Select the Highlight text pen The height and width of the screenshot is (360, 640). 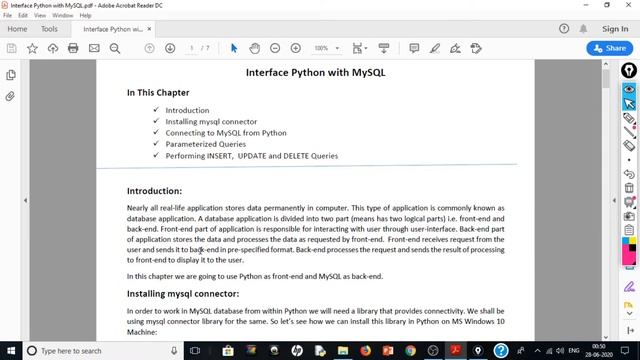pos(435,48)
